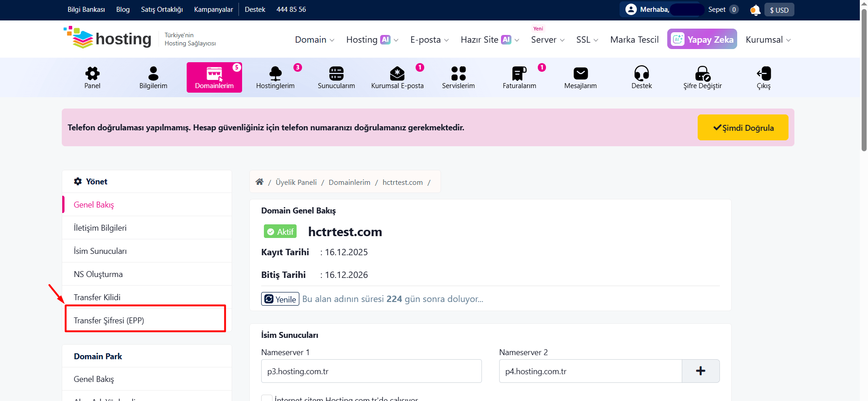Click the home icon in breadcrumb
The image size is (868, 401).
point(259,182)
